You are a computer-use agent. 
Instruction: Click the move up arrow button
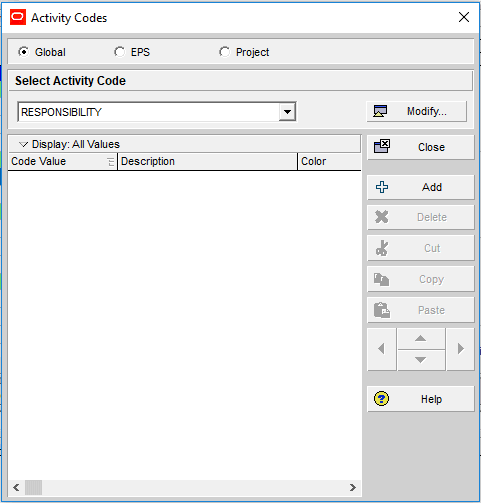(x=421, y=339)
